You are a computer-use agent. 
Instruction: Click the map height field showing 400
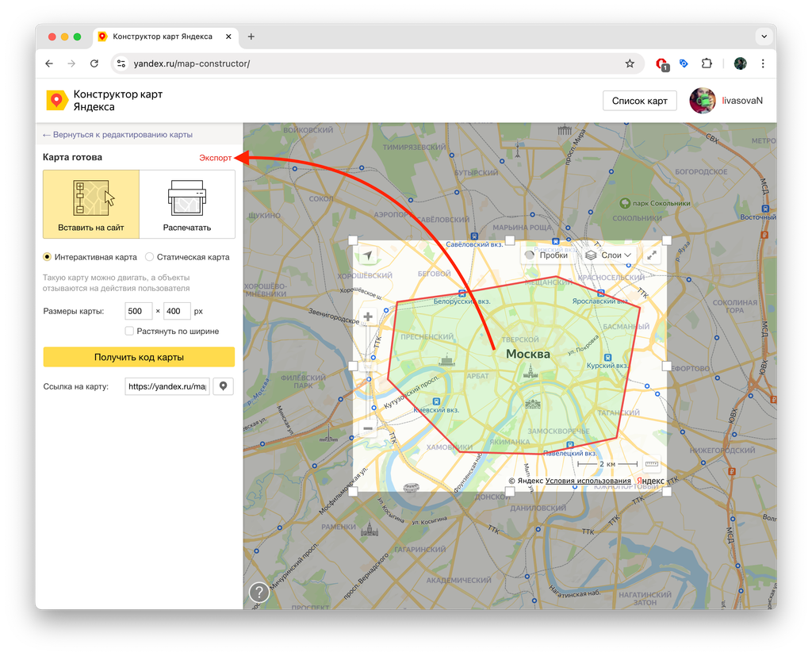pos(177,311)
